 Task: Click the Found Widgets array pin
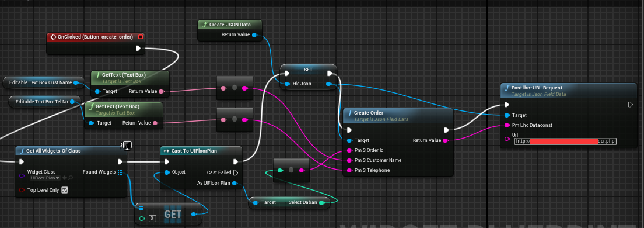[x=120, y=172]
